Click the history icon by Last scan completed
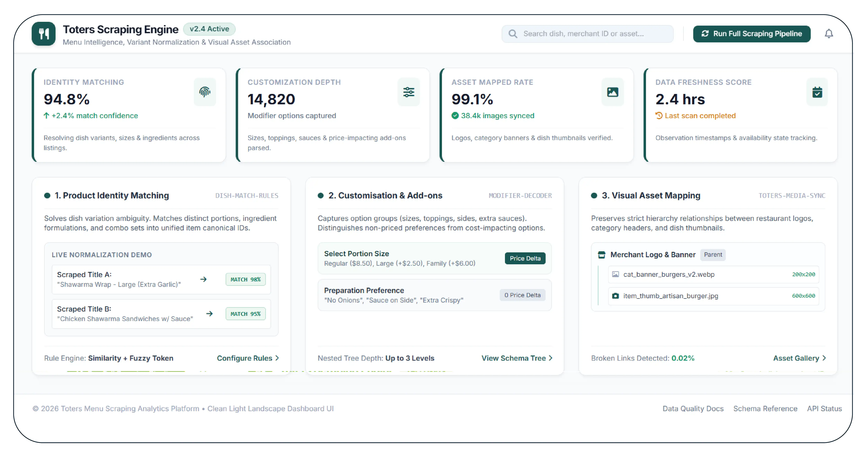This screenshot has width=868, height=457. 659,116
